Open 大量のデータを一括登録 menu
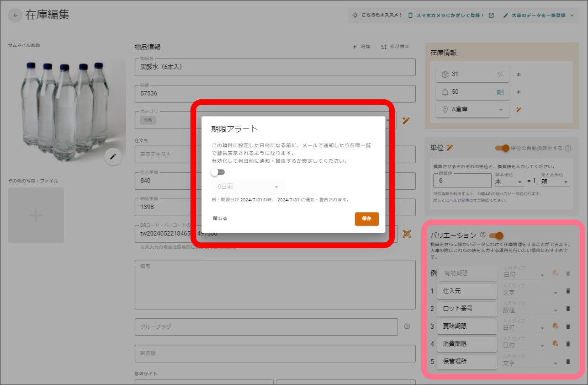 point(538,15)
